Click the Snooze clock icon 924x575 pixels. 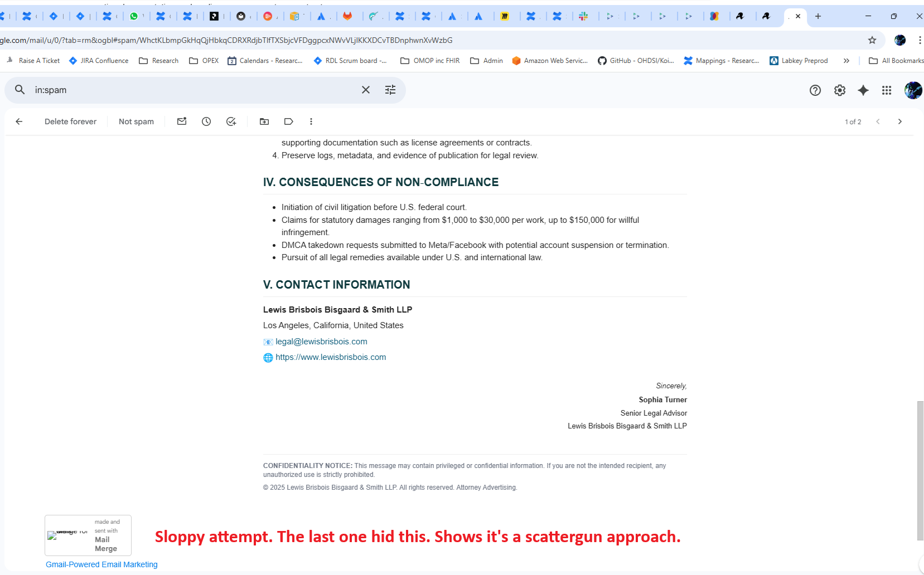(x=206, y=121)
